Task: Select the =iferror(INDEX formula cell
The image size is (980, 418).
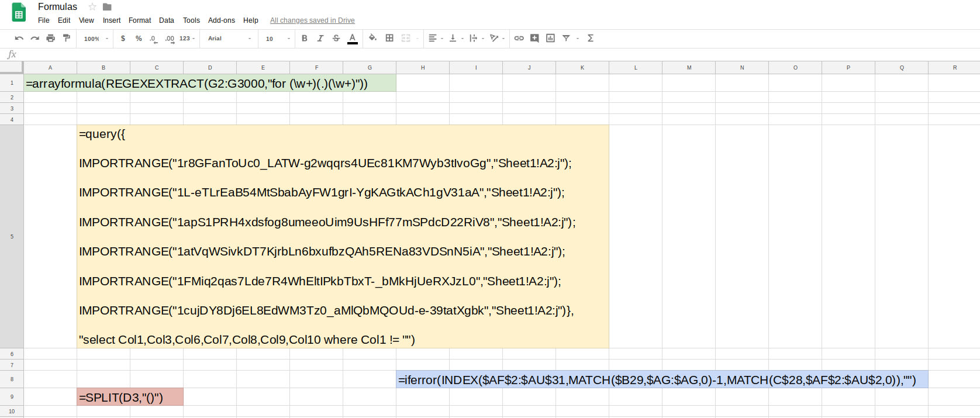Action: (x=662, y=379)
